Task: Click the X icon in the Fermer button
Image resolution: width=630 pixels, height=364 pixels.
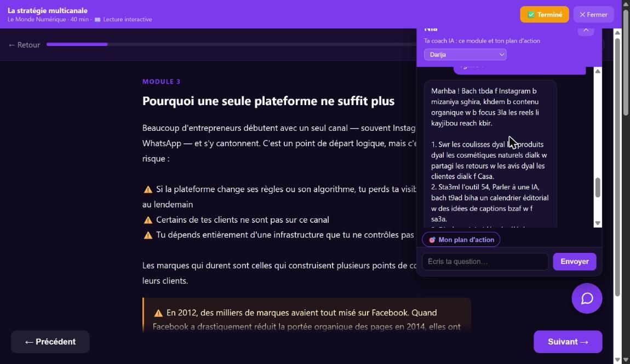Action: [582, 14]
